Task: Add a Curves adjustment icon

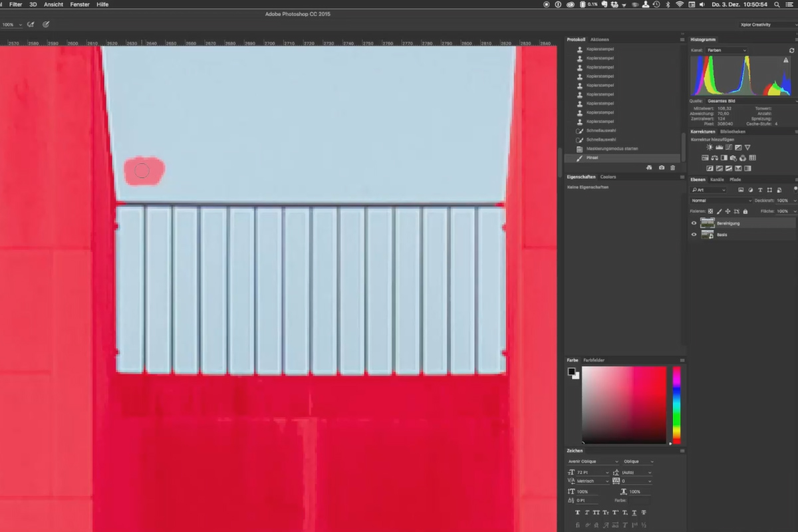Action: [x=729, y=147]
